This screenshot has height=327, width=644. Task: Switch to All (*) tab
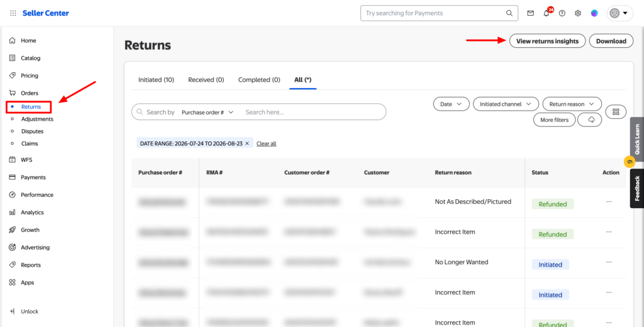tap(303, 80)
